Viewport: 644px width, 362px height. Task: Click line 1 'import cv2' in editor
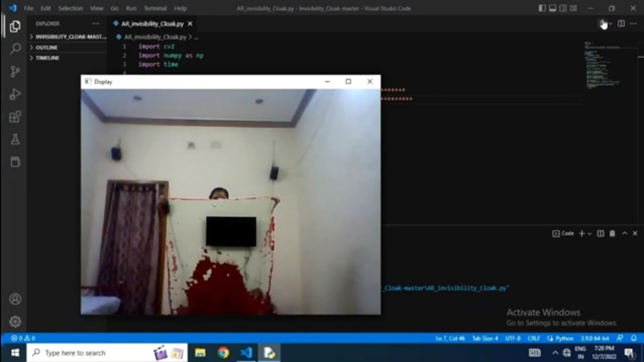coord(156,46)
